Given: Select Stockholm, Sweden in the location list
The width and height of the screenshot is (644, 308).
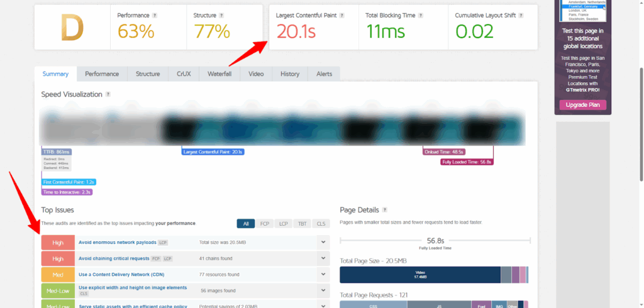Looking at the screenshot, I should tap(582, 19).
